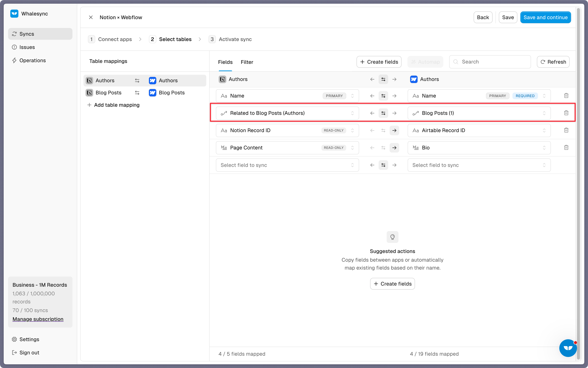The width and height of the screenshot is (588, 368).
Task: Click the sync arrows in Authors table mapping
Action: 137,81
